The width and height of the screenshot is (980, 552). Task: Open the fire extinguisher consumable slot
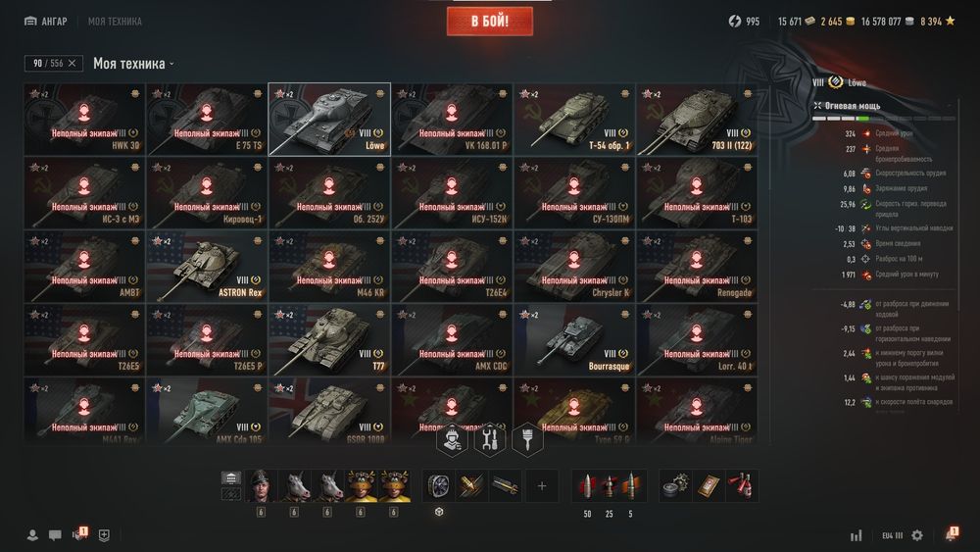(741, 485)
